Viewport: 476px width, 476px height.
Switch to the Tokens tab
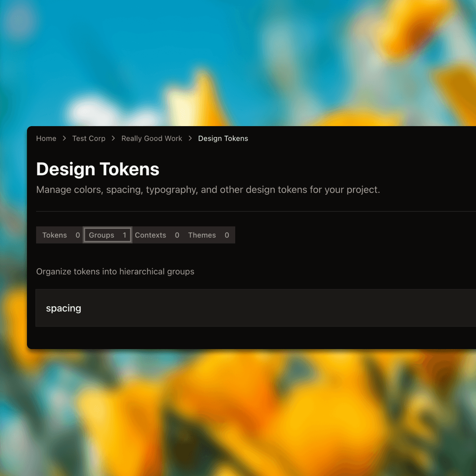pos(55,235)
